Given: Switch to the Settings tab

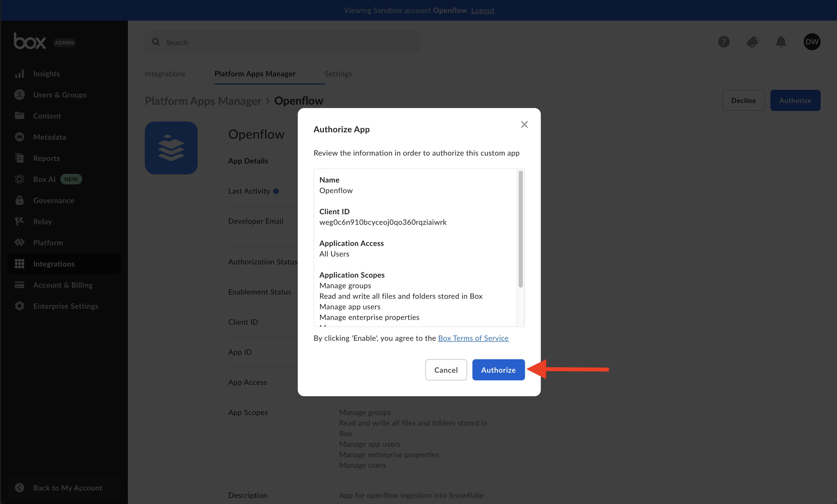Looking at the screenshot, I should point(338,74).
